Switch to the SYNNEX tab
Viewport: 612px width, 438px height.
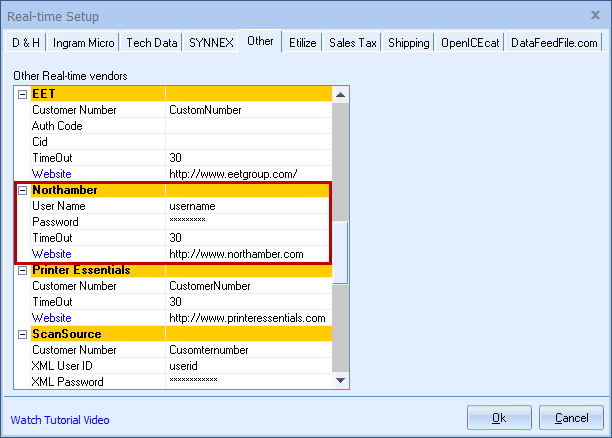coord(211,43)
